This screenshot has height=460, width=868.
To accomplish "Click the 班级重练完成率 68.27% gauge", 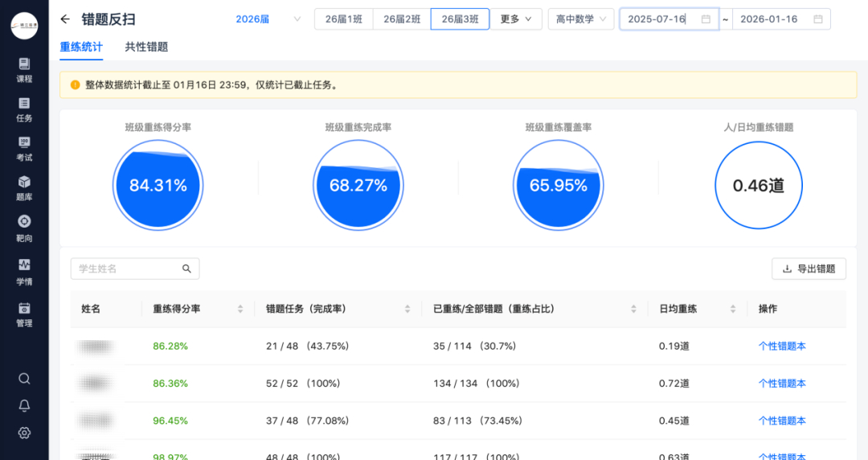I will (x=358, y=185).
